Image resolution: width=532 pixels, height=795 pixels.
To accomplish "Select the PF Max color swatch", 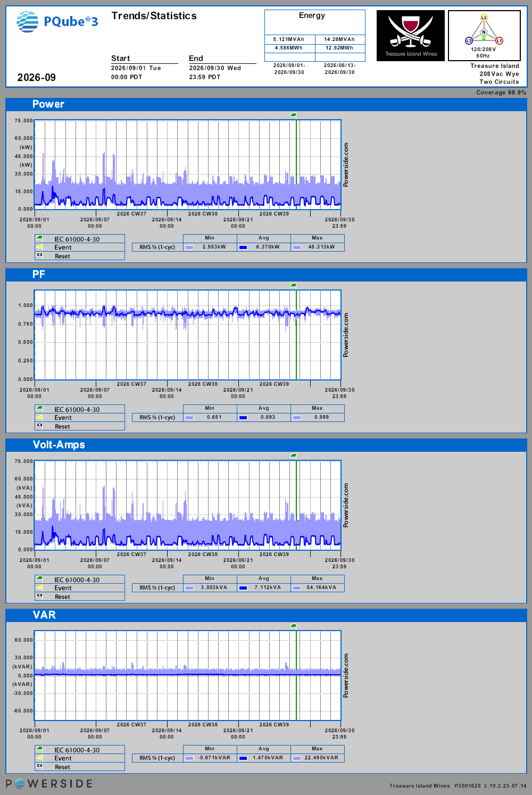I will (x=297, y=417).
